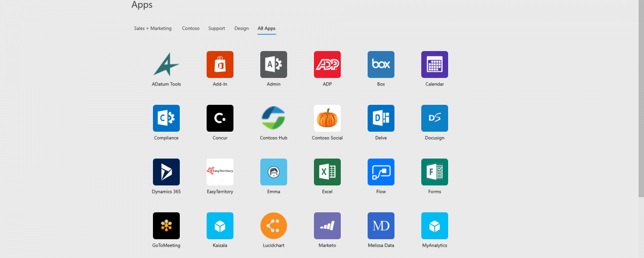Open the Contoso Hub icon

(x=274, y=118)
